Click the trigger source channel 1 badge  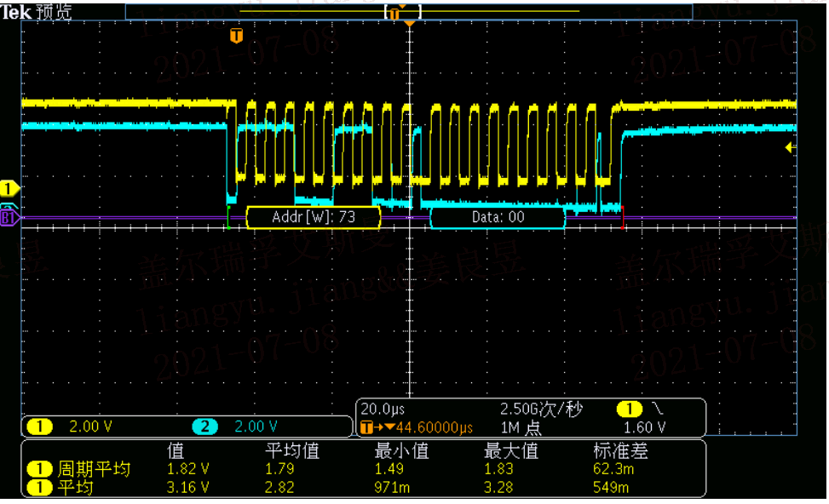[629, 409]
